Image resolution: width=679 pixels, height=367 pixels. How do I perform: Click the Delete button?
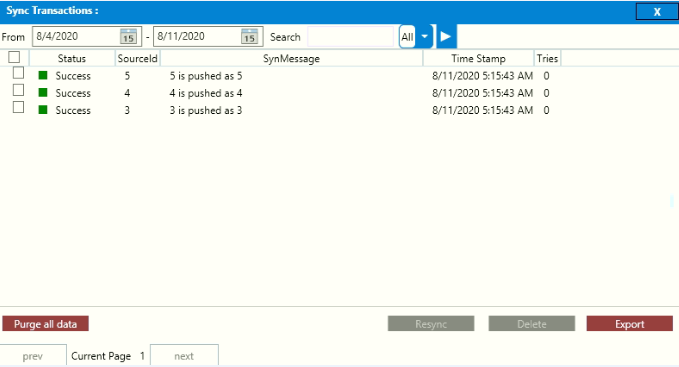[532, 324]
